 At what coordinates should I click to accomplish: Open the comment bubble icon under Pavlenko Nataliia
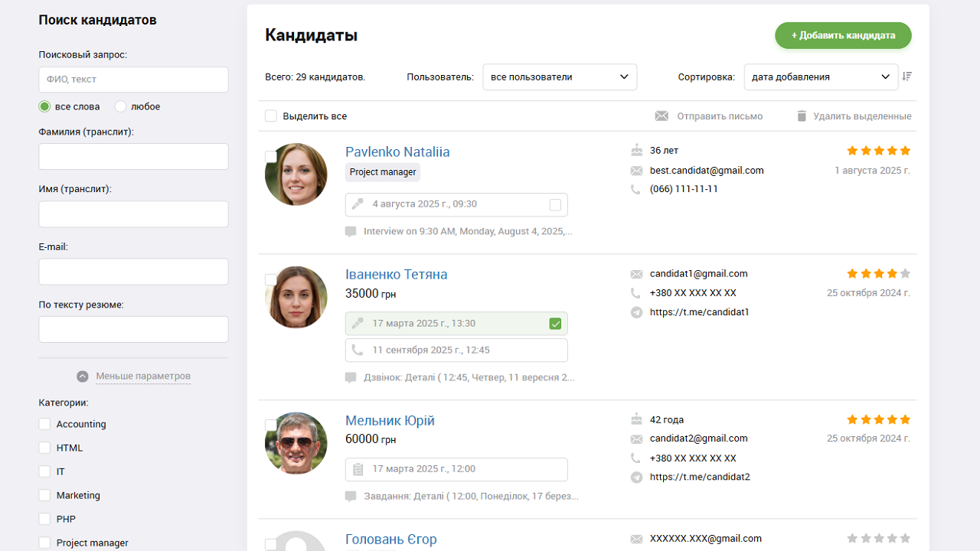[350, 231]
